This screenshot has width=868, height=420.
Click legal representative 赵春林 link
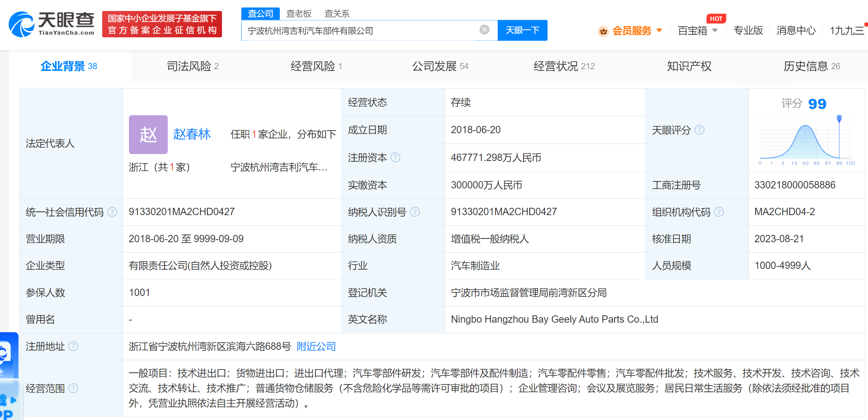coord(192,134)
